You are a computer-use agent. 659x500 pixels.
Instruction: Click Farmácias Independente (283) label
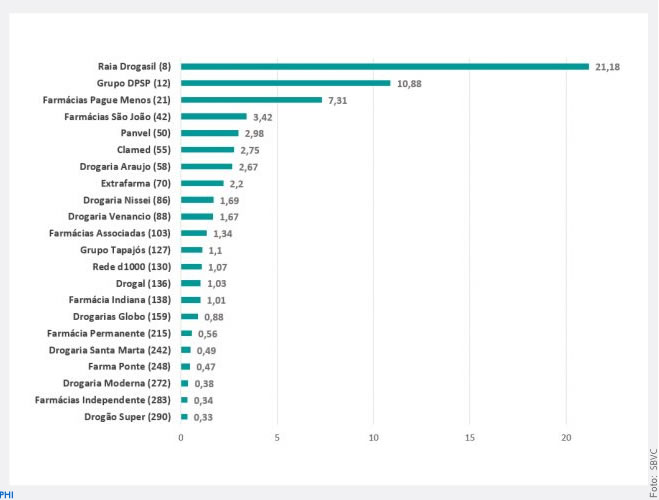point(103,400)
